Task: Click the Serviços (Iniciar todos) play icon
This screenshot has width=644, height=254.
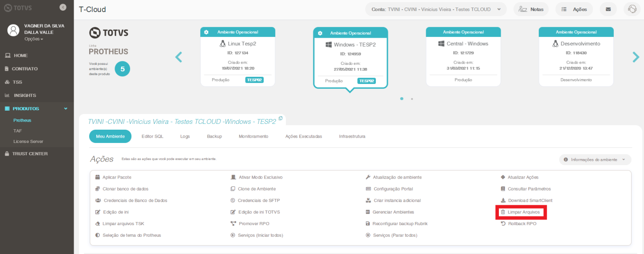Action: click(x=233, y=235)
